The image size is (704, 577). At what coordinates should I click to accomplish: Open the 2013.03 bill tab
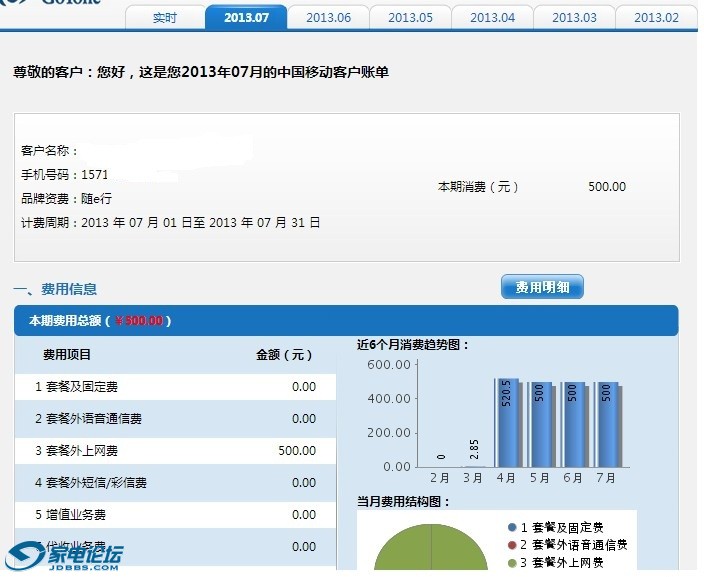(574, 18)
